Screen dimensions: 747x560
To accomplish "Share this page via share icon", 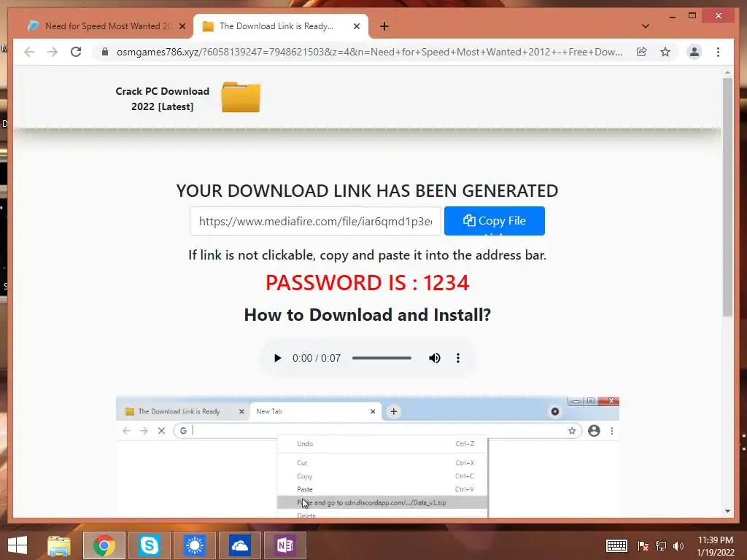I will coord(642,52).
